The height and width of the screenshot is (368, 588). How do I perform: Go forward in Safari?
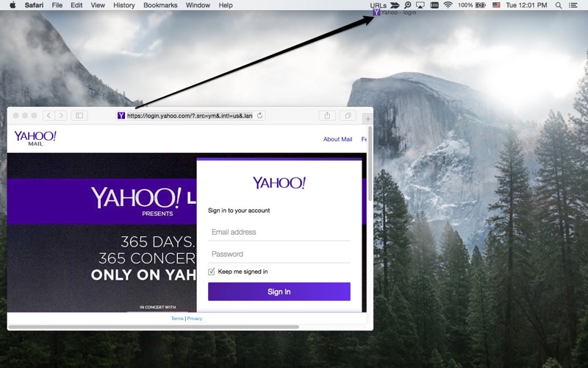62,116
